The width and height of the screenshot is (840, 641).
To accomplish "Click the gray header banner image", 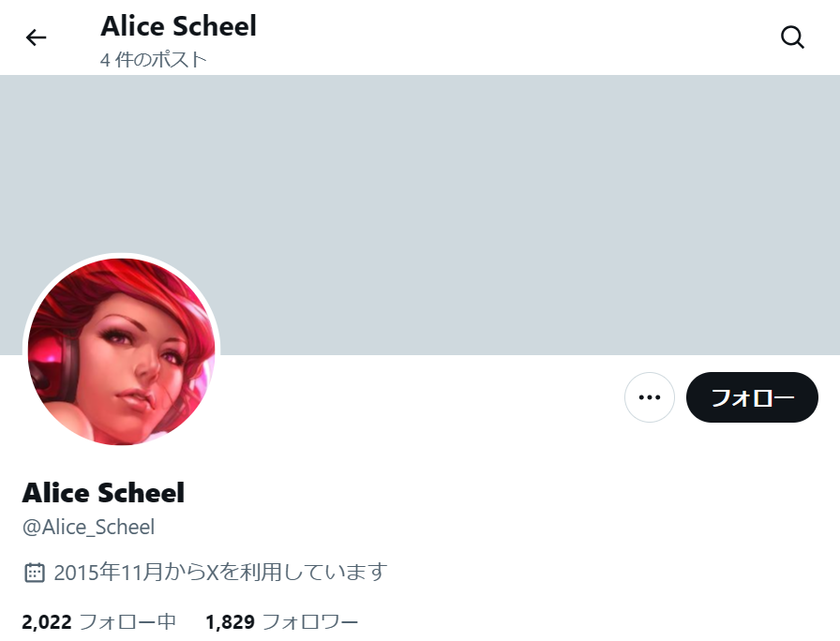I will (420, 215).
